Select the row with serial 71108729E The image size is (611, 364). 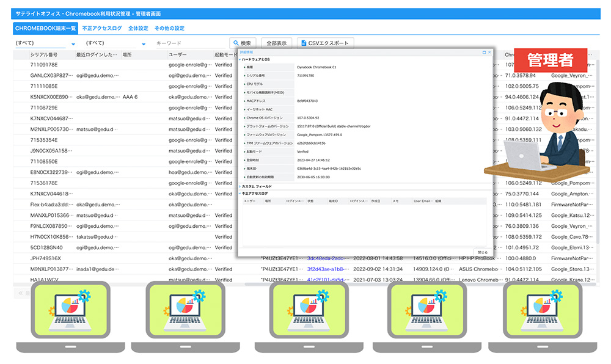click(43, 107)
